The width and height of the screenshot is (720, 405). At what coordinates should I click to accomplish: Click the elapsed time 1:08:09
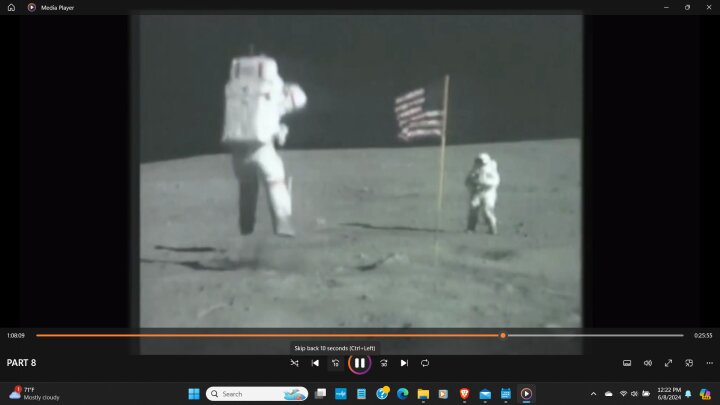16,336
